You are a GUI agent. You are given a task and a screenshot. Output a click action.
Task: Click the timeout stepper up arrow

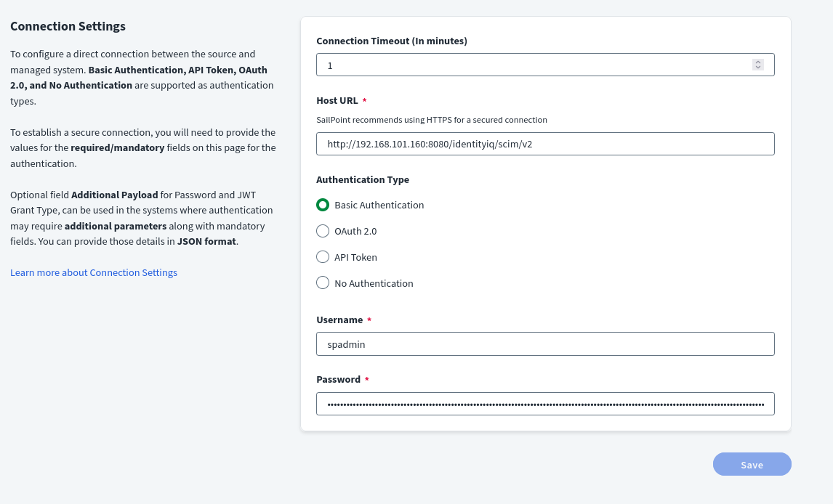(x=758, y=62)
